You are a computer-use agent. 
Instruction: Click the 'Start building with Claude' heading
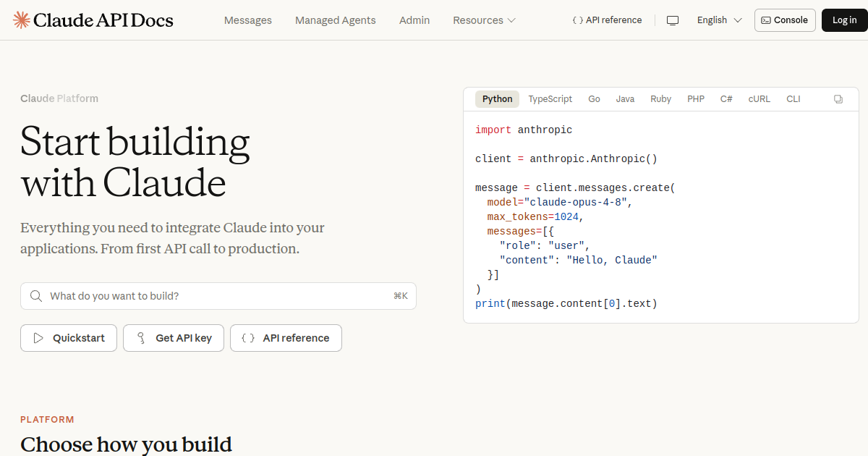pyautogui.click(x=135, y=162)
